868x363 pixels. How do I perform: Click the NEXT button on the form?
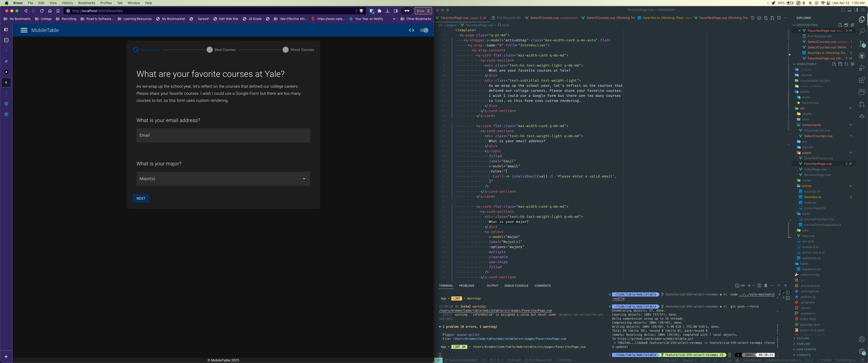pos(141,198)
